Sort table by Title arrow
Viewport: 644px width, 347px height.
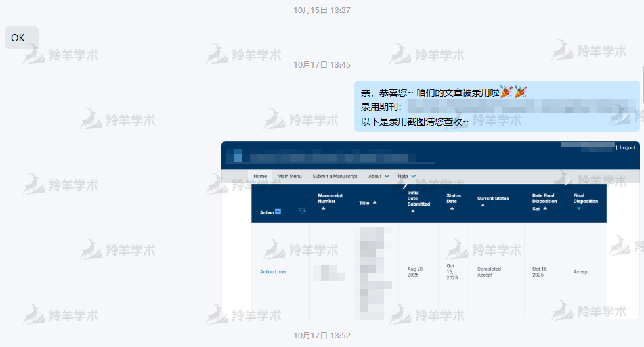[374, 203]
